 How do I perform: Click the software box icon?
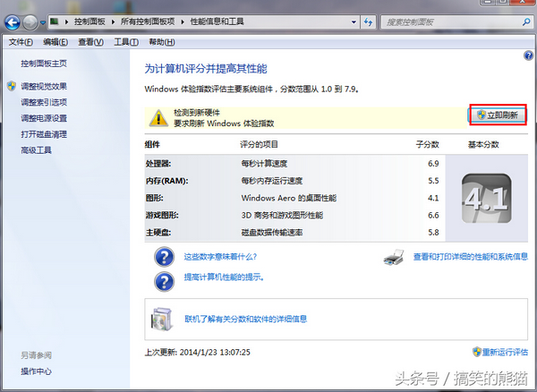point(162,320)
